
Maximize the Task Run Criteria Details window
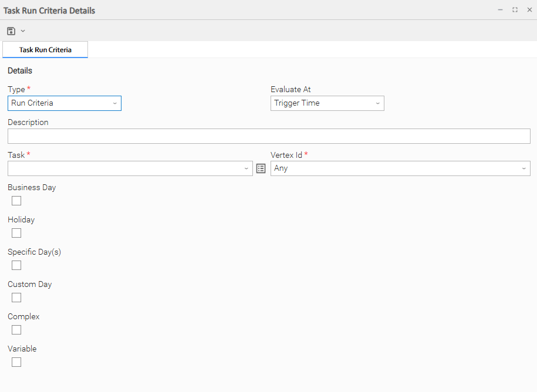coord(515,10)
